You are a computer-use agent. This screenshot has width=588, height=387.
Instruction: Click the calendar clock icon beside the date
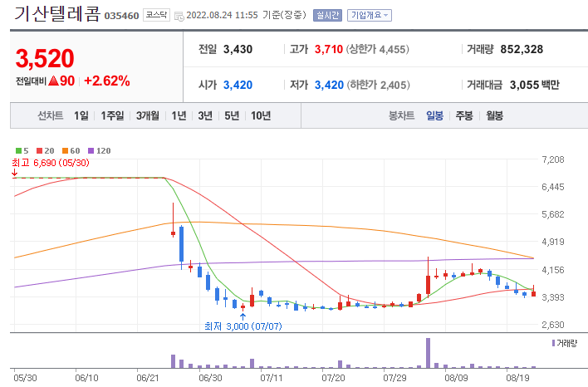(x=179, y=16)
